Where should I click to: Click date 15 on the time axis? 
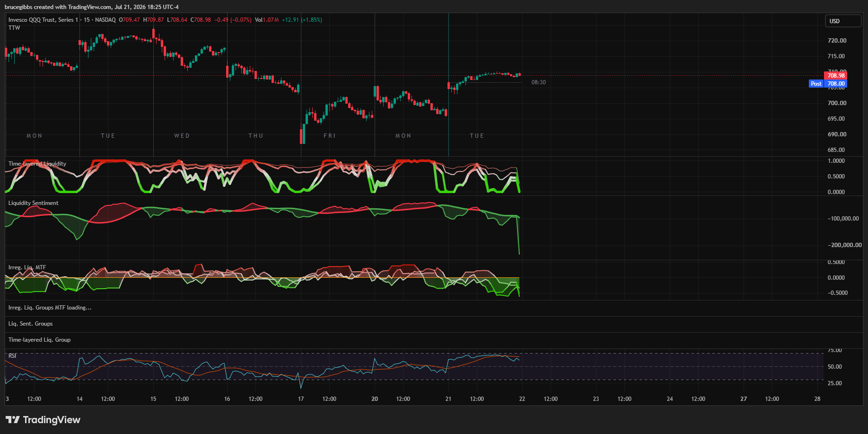point(153,399)
